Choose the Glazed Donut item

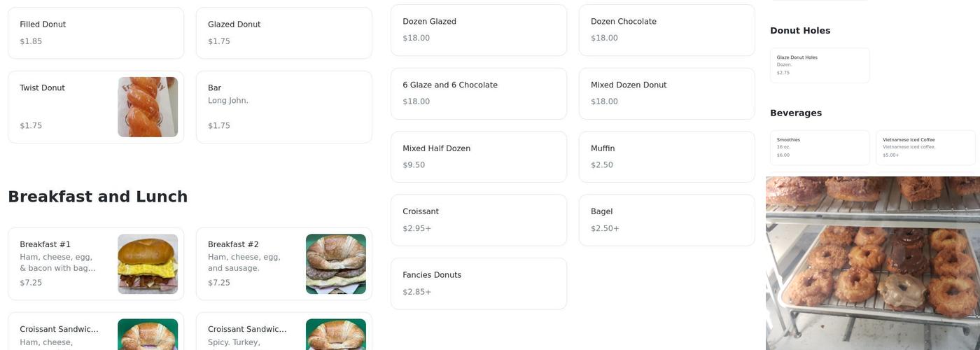(283, 33)
